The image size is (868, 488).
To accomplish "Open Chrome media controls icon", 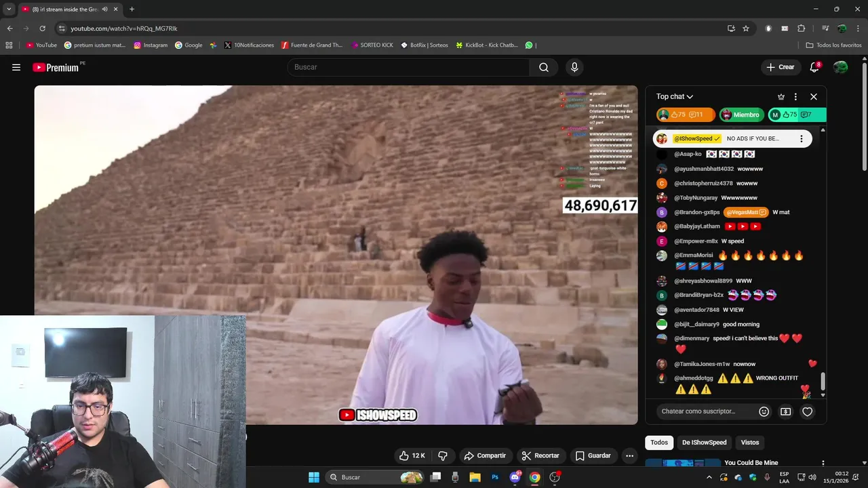I will (x=825, y=28).
